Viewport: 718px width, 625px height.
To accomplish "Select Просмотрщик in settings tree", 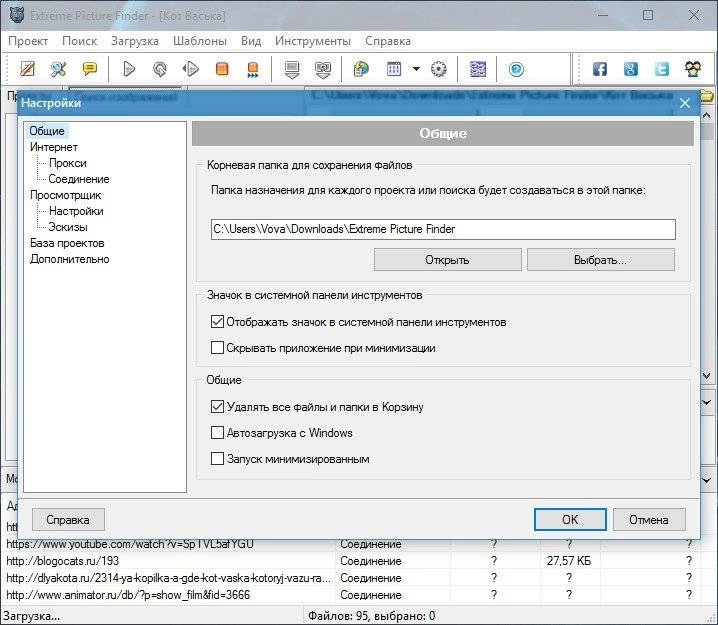I will (x=65, y=195).
